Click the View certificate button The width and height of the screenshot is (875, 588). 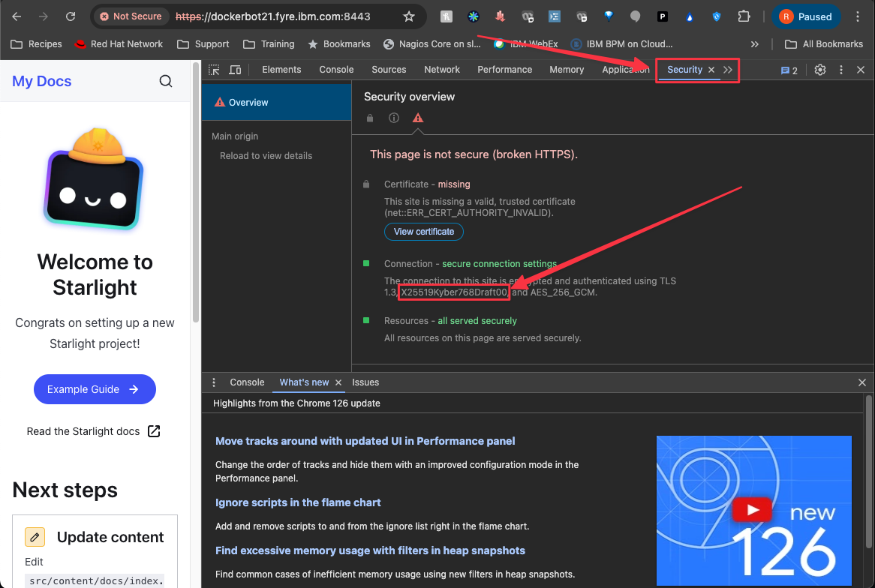(x=424, y=232)
